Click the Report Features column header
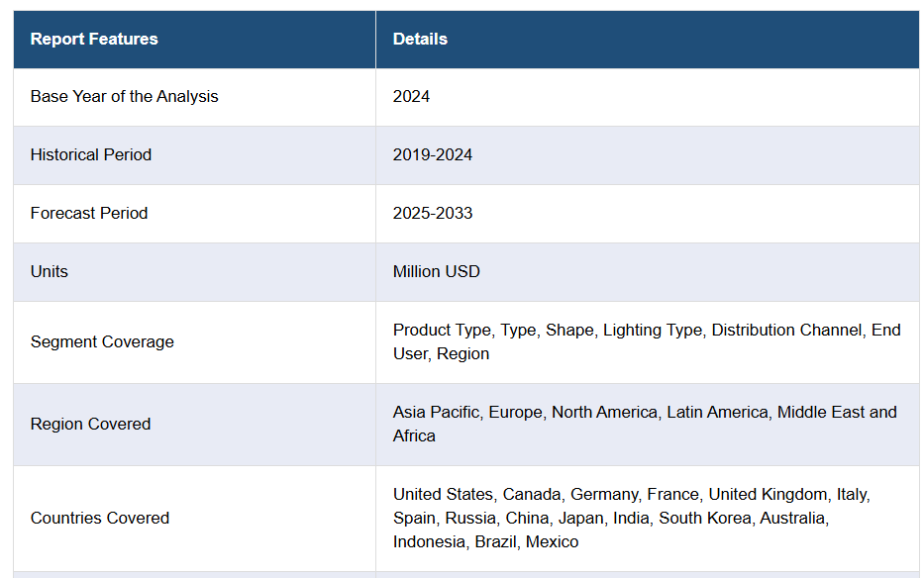924x578 pixels. coord(94,40)
